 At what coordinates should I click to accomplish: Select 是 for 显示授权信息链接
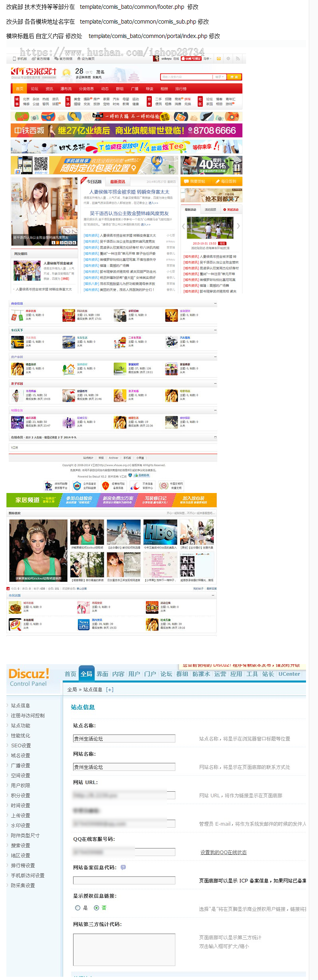78,908
